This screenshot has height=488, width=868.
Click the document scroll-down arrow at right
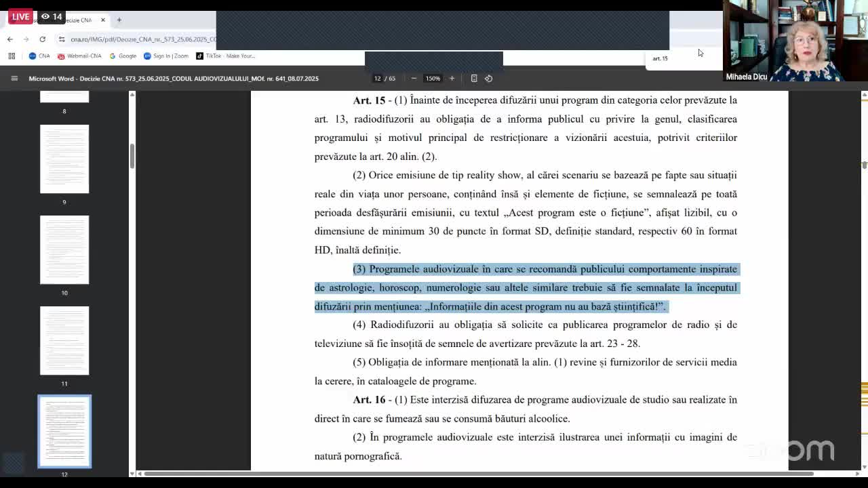click(x=864, y=466)
